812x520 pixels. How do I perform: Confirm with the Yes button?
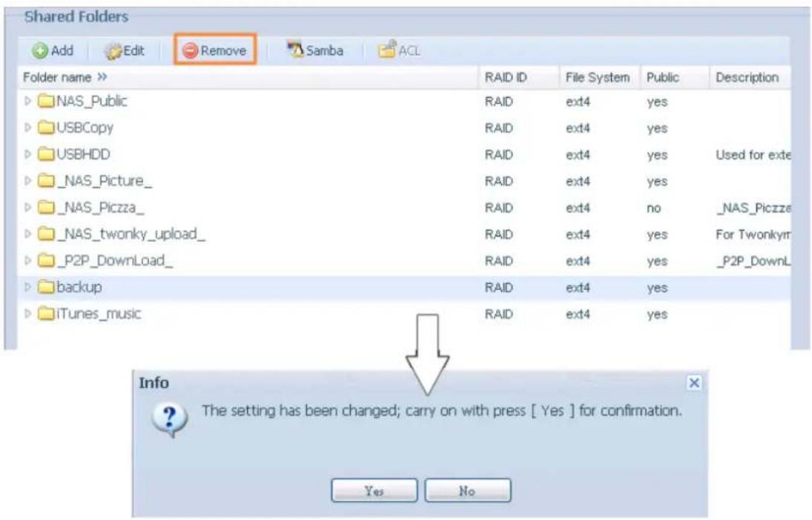374,490
